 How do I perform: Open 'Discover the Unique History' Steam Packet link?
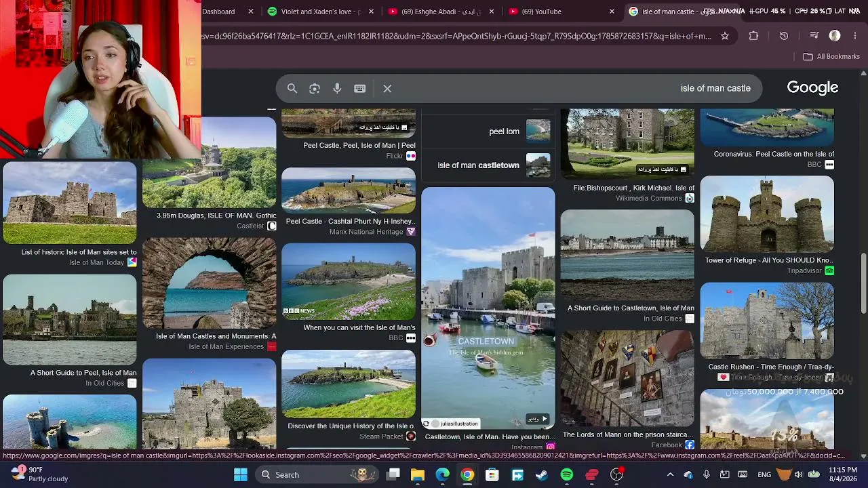(351, 426)
